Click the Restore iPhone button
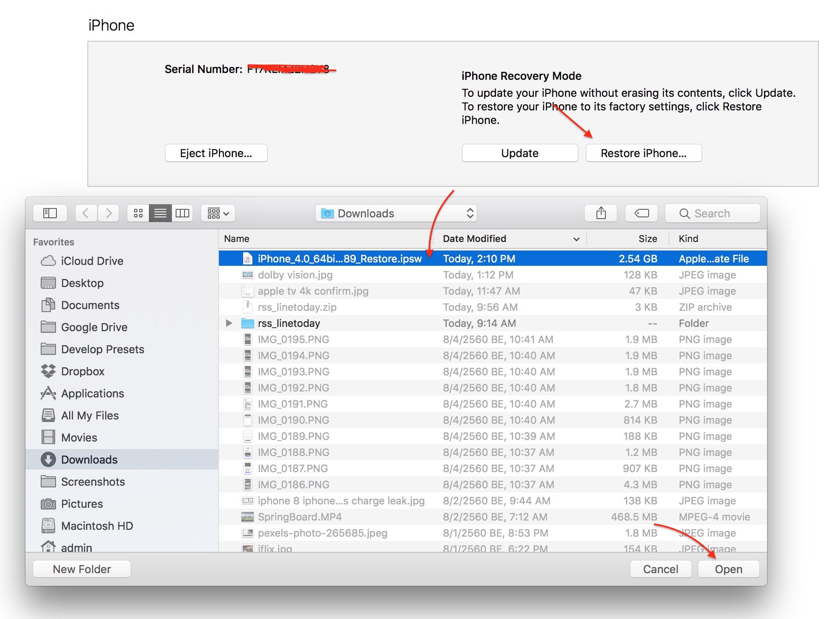This screenshot has width=840, height=619. click(x=643, y=153)
